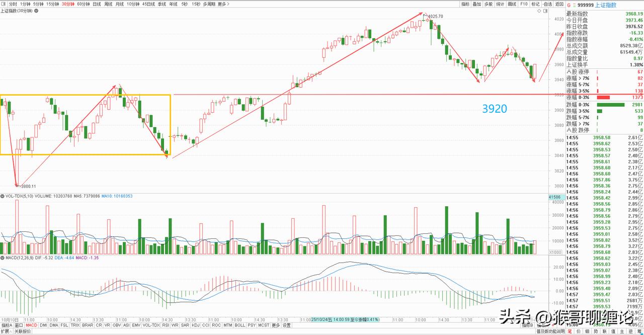Select the 45日线 period
Viewport: 644px width, 335px height.
coord(148,4)
